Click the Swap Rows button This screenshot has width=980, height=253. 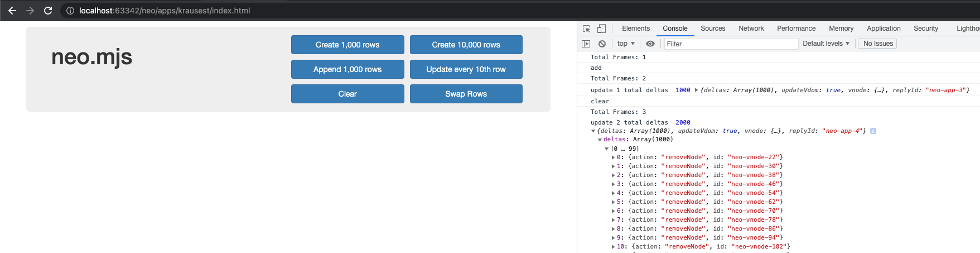click(466, 94)
